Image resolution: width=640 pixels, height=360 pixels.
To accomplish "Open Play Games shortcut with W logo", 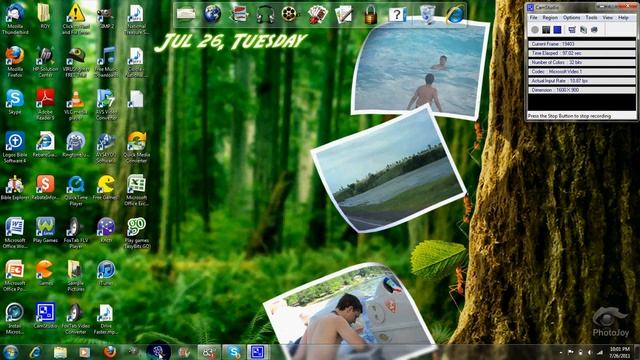I will [45, 231].
